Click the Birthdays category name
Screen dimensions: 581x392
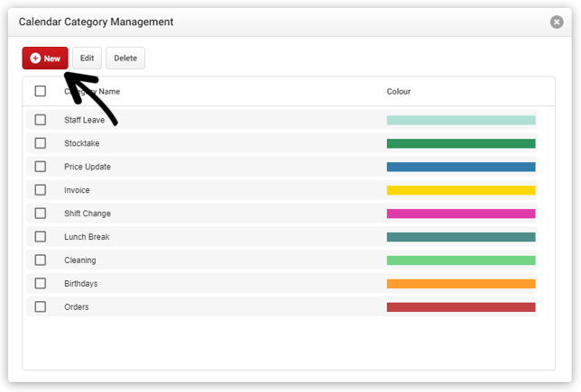coord(81,284)
